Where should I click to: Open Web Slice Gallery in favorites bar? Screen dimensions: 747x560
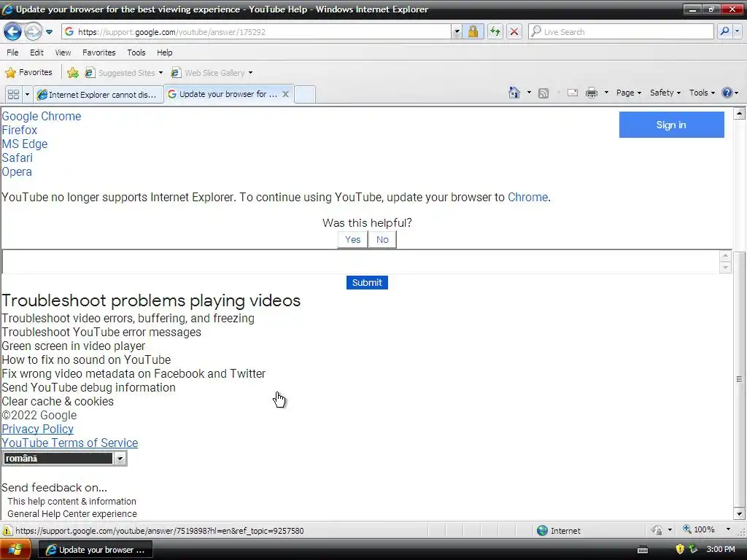(x=212, y=73)
